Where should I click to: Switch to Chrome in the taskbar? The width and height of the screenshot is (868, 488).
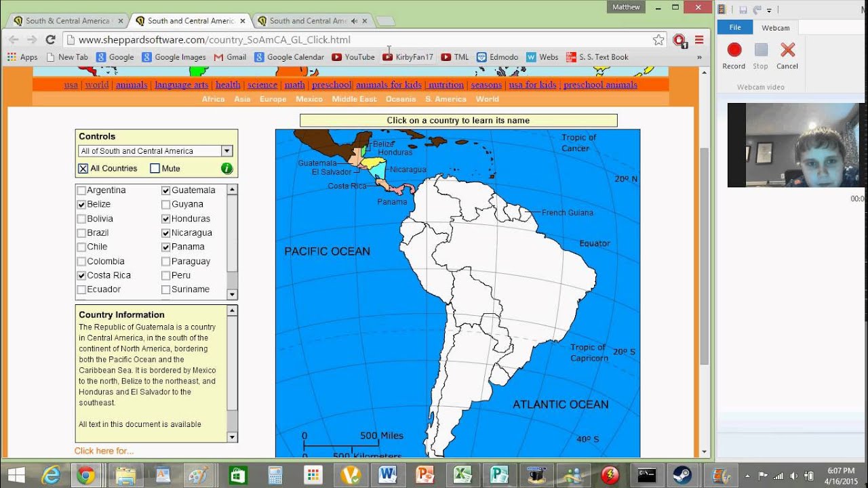[x=85, y=475]
